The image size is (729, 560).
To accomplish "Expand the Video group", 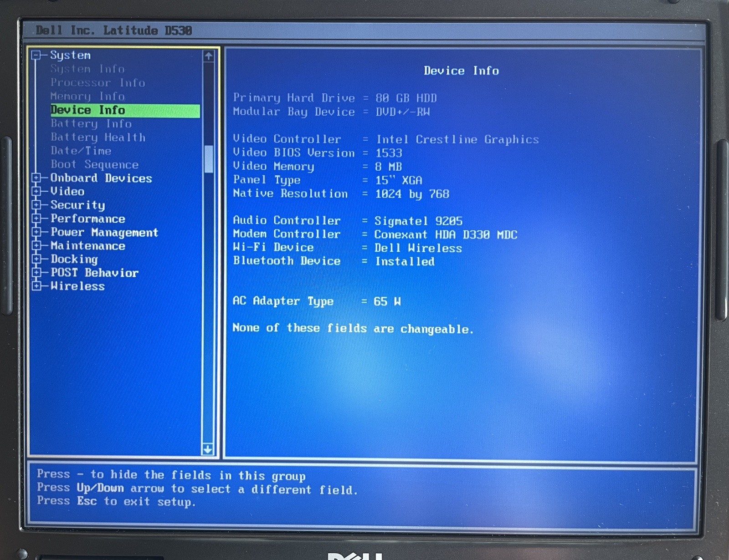I will (36, 192).
